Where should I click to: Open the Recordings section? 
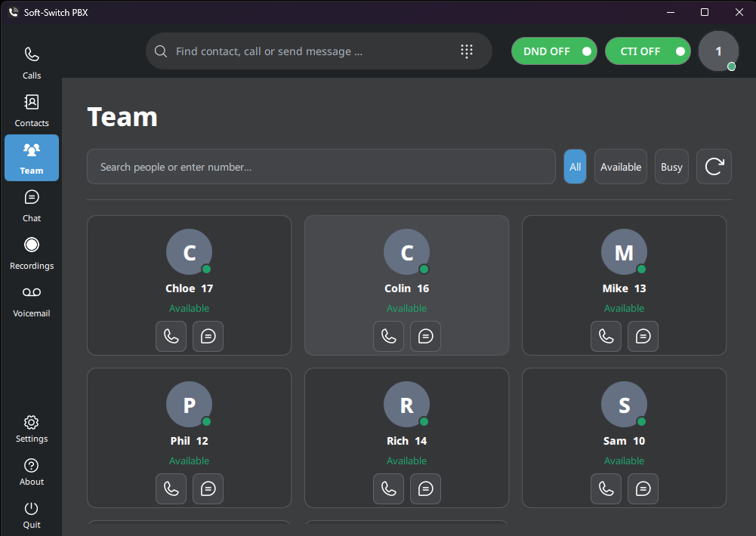click(x=31, y=254)
